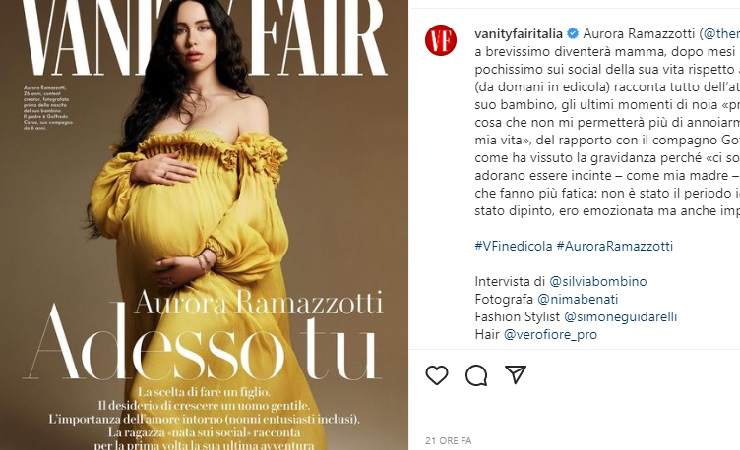Open the #AuroraRamazzotti hashtag
The image size is (740, 450).
tap(614, 246)
